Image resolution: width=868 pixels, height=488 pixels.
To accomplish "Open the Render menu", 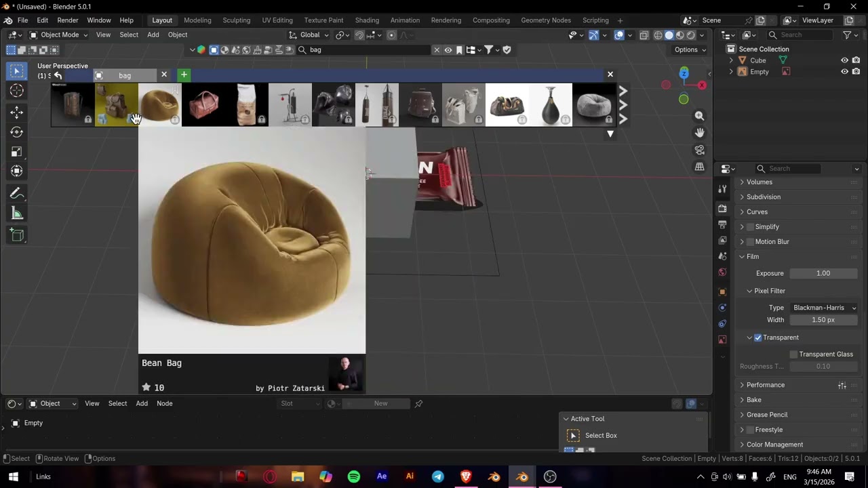I will click(67, 20).
